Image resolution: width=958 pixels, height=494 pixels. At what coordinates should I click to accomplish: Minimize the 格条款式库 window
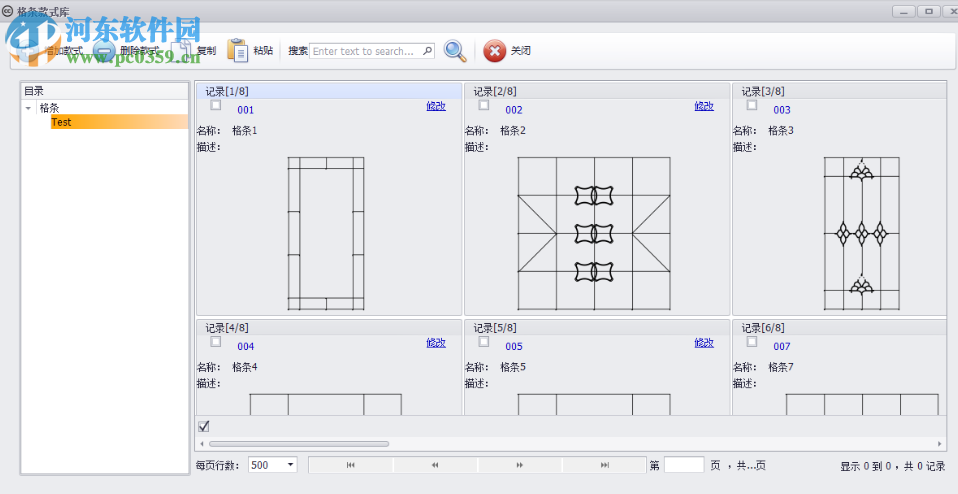click(x=904, y=11)
